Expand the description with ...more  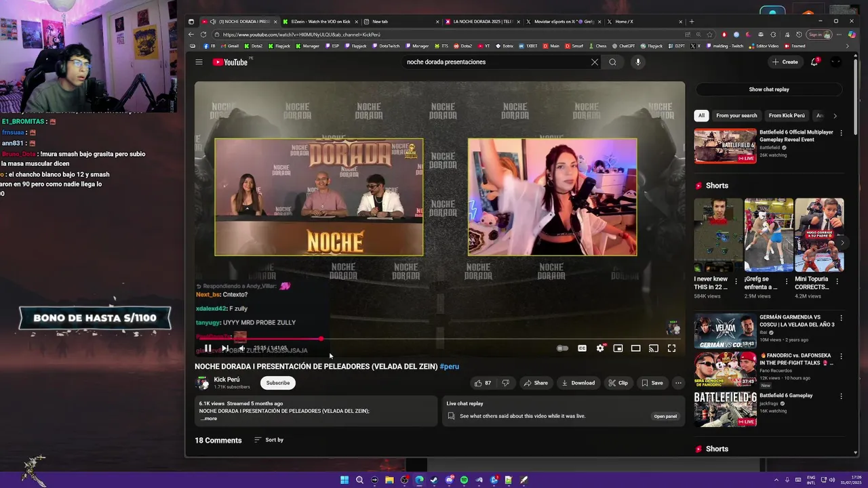(x=209, y=419)
